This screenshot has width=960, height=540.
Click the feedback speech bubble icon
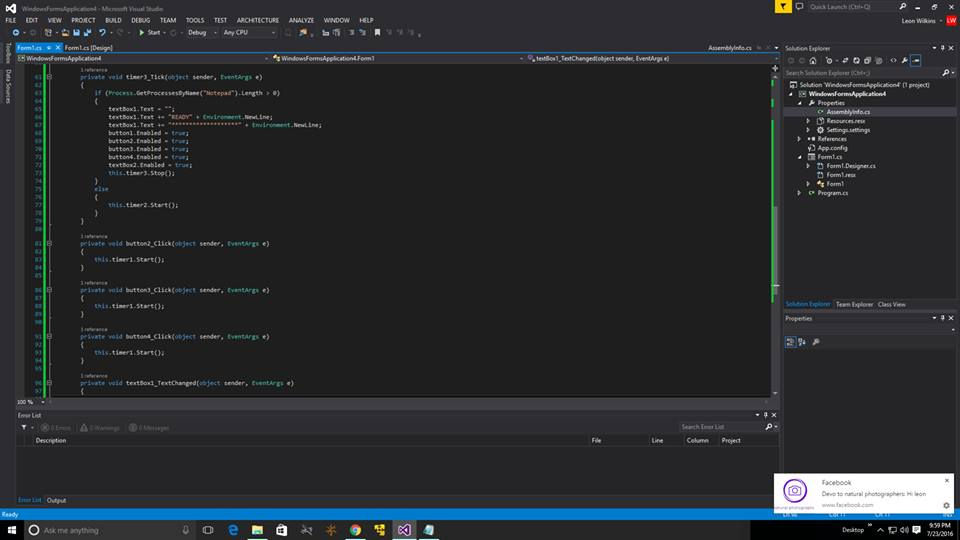click(x=800, y=7)
